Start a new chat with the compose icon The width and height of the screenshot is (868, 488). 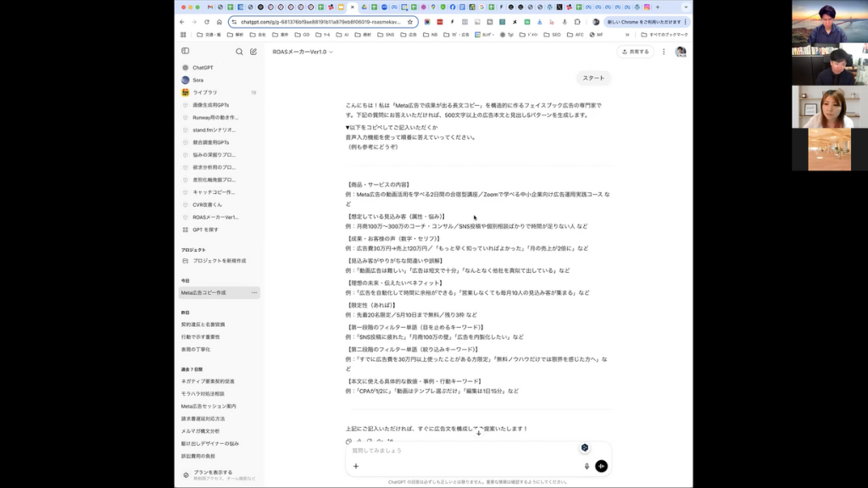[x=253, y=52]
